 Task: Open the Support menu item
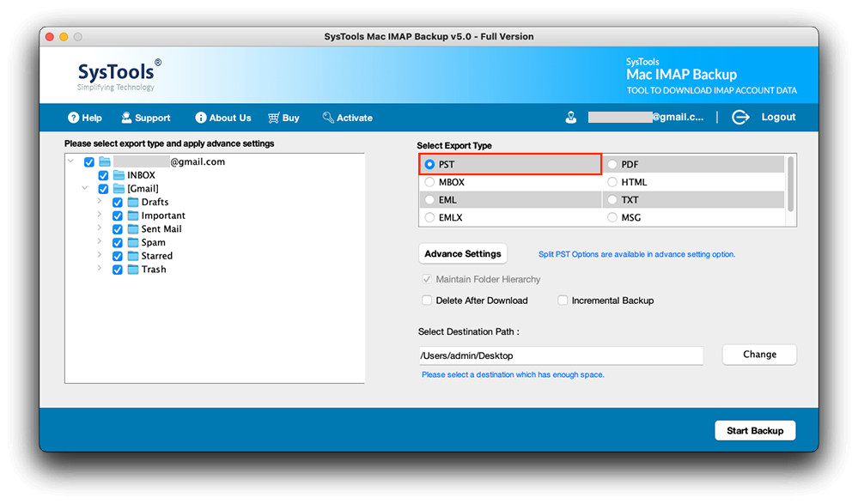coord(145,118)
